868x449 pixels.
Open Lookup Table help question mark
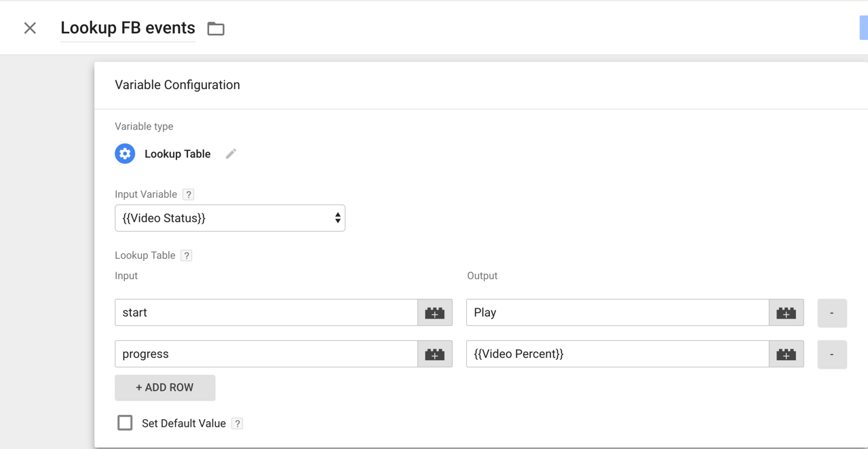(x=187, y=256)
